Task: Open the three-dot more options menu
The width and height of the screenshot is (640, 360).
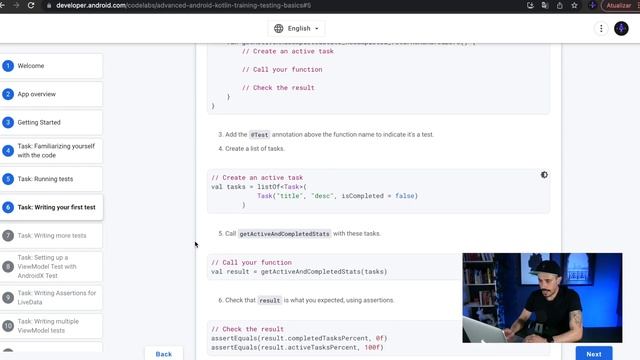Action: click(x=601, y=28)
